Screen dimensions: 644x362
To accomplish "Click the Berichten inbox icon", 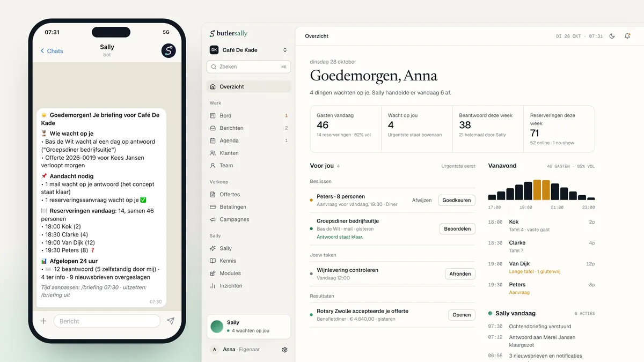I will (213, 128).
